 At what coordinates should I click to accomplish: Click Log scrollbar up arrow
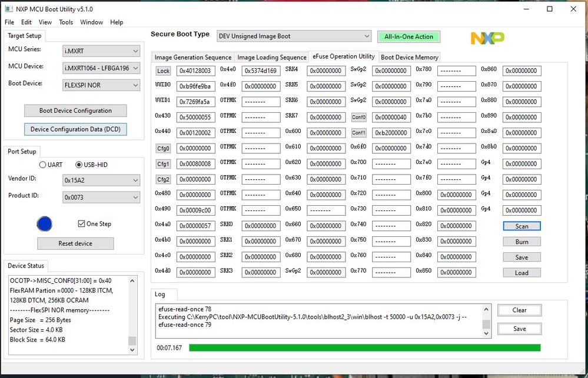[x=486, y=309]
